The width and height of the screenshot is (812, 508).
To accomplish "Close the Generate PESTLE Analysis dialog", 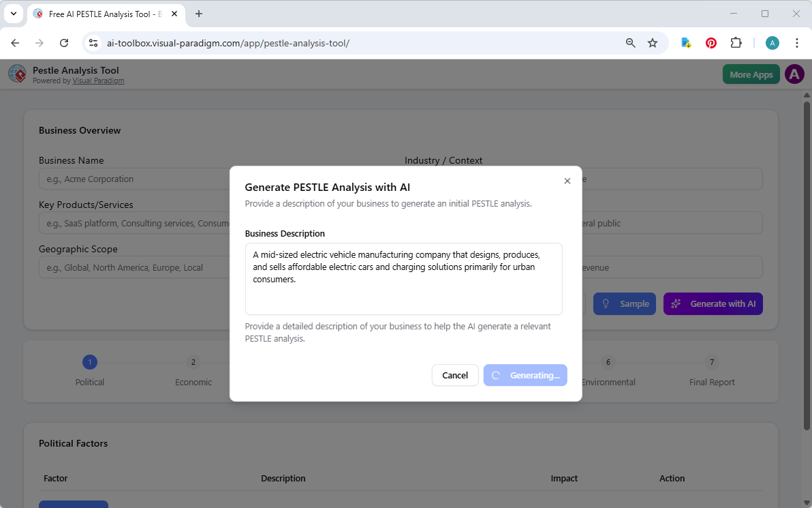I will click(567, 181).
